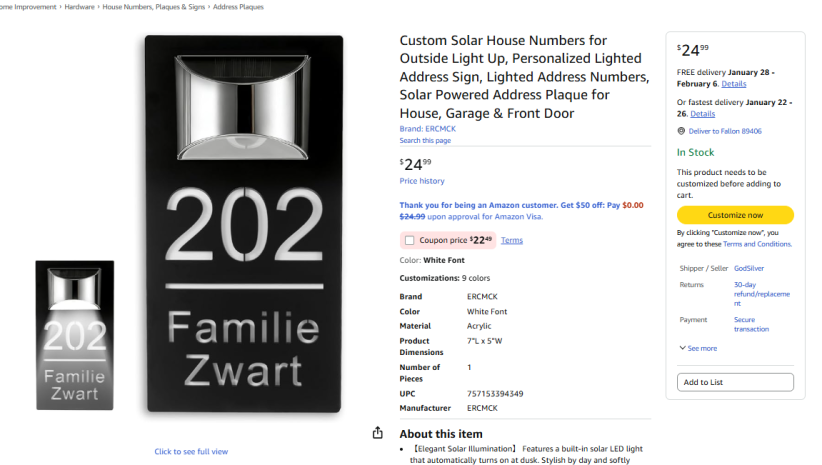Open the Add to List dropdown
This screenshot has width=822, height=465.
[x=735, y=382]
